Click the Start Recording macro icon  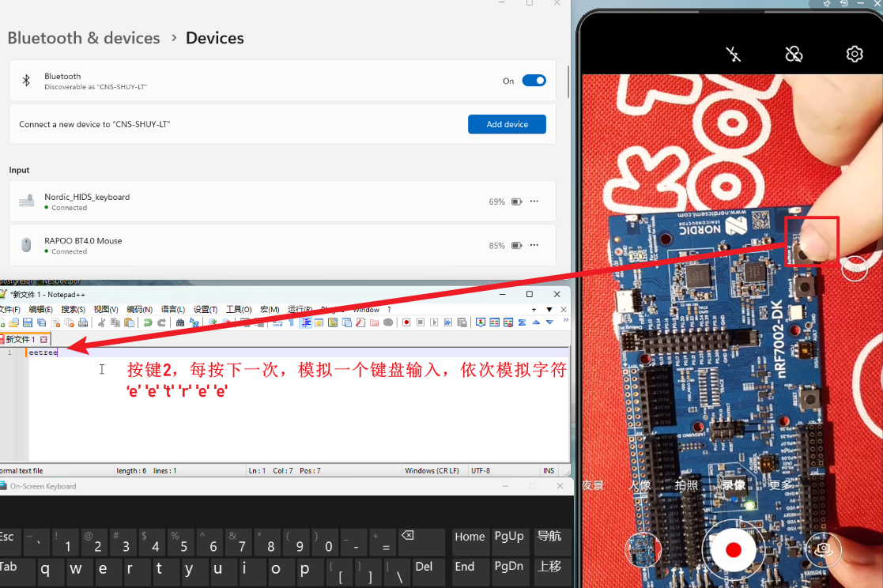coord(406,322)
